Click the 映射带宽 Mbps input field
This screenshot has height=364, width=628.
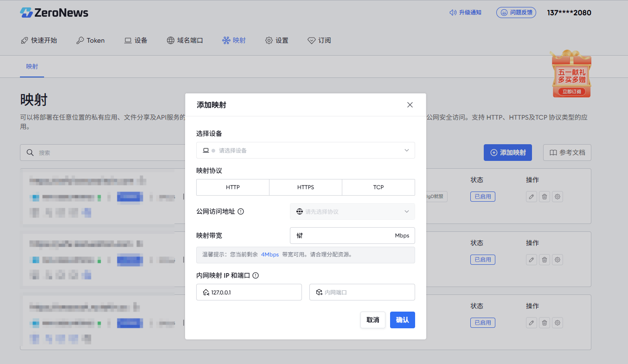352,236
